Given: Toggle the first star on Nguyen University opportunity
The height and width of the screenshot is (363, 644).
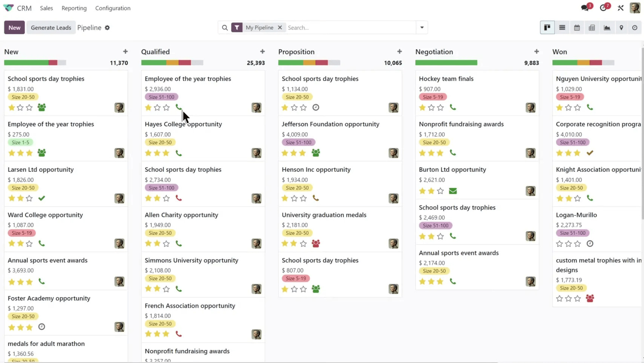Looking at the screenshot, I should coord(559,107).
